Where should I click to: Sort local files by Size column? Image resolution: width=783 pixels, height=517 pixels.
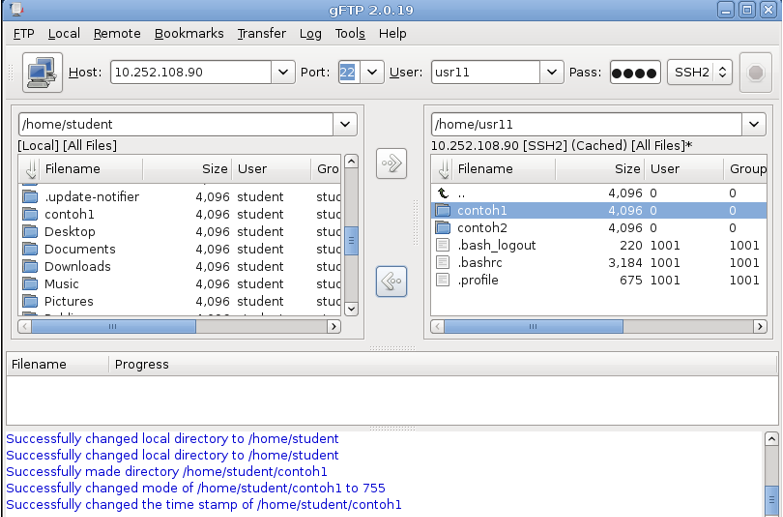(187, 169)
